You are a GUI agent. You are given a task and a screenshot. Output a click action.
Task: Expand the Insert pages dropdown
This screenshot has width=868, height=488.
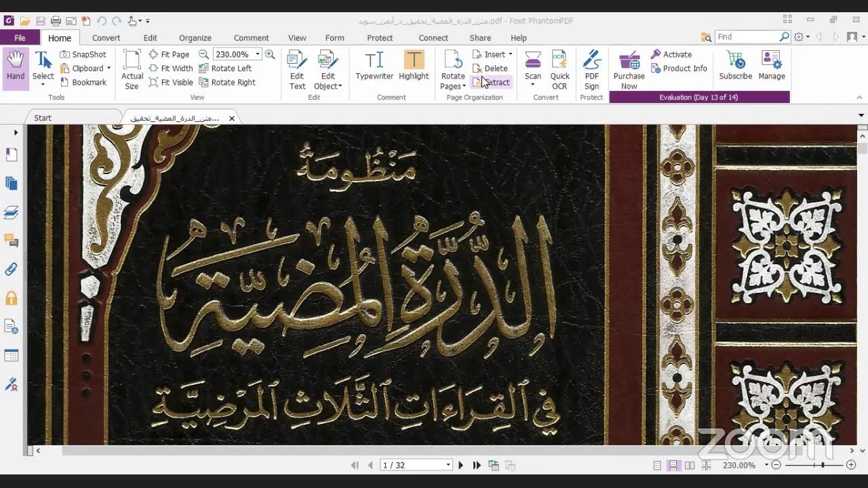click(x=510, y=54)
